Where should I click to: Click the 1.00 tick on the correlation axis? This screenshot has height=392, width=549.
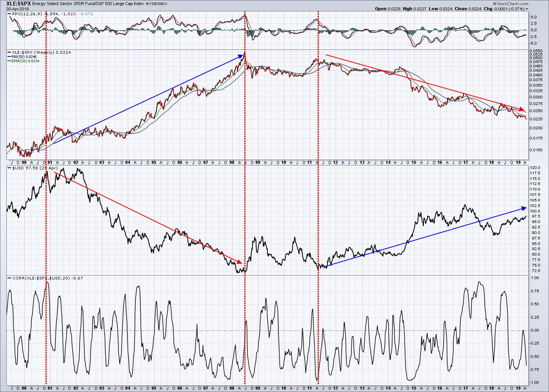534,278
